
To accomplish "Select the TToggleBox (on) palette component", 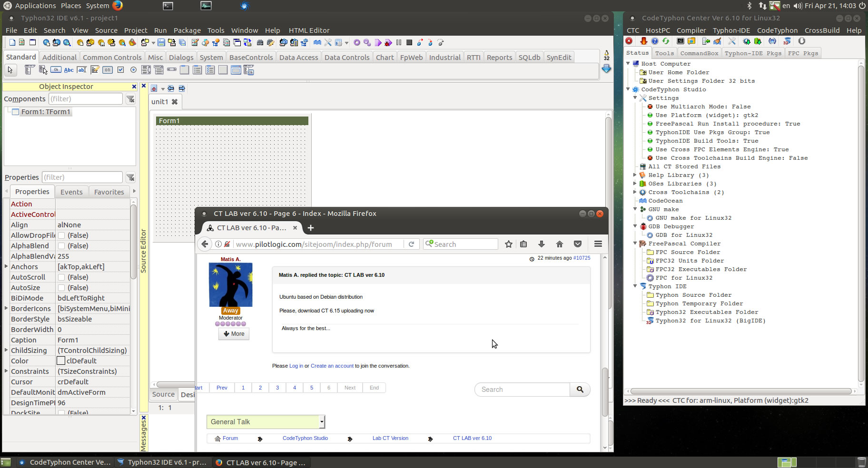I will pyautogui.click(x=108, y=70).
